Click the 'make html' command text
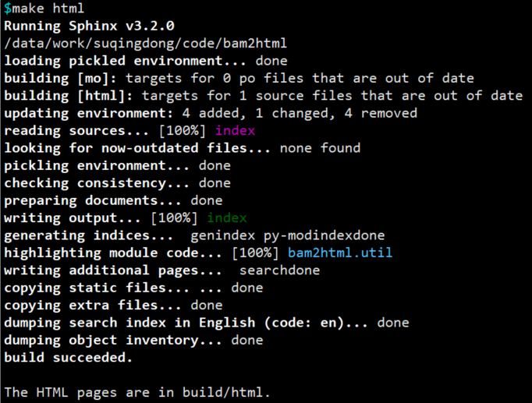532x403 pixels. [x=48, y=8]
